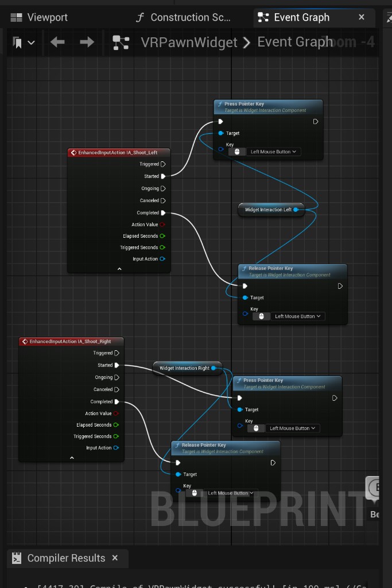Viewport: 392px width, 588px height.
Task: Click exec output pin of bottom Release Pointer Key
Action: 273,463
